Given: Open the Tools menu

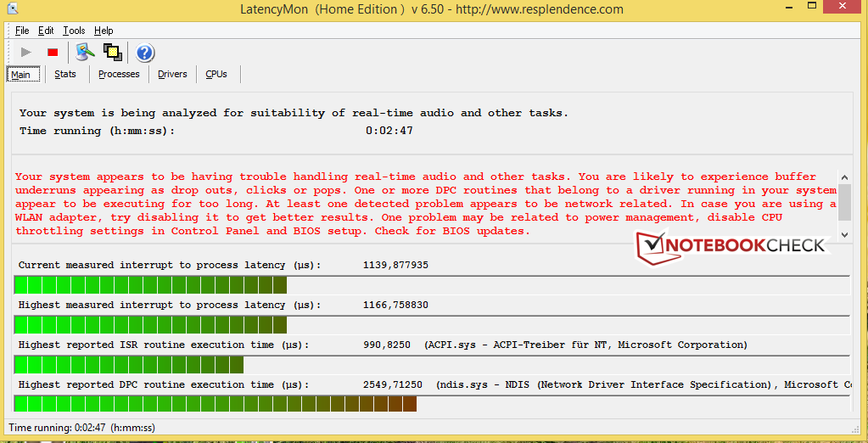Looking at the screenshot, I should click(x=74, y=31).
